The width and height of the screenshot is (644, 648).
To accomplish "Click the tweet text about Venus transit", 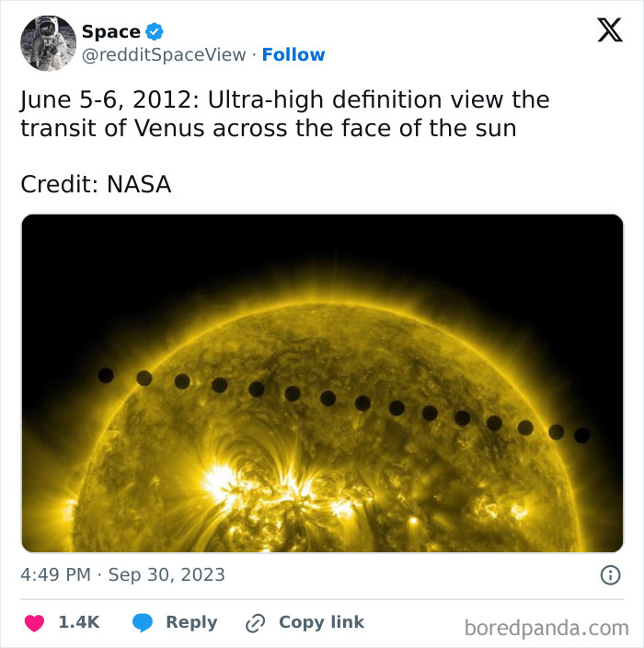I will 285,114.
